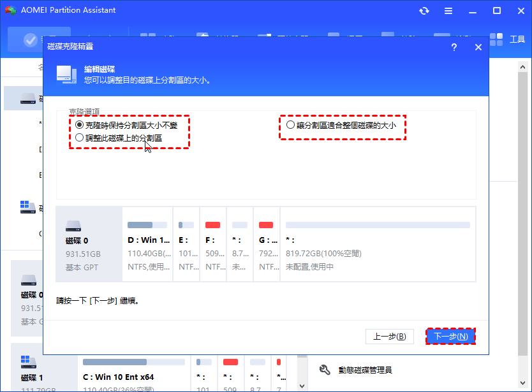Image resolution: width=532 pixels, height=392 pixels.
Task: Click 下一步(N) button
Action: (x=450, y=337)
